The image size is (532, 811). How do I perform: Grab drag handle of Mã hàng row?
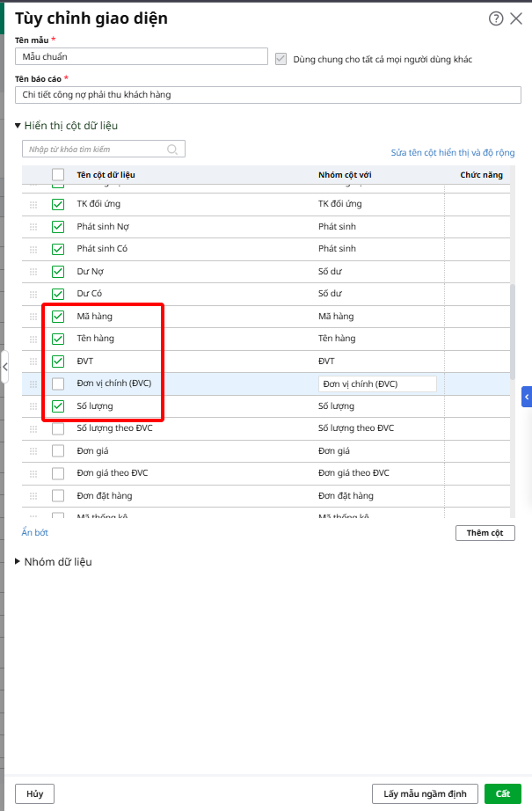tap(33, 317)
